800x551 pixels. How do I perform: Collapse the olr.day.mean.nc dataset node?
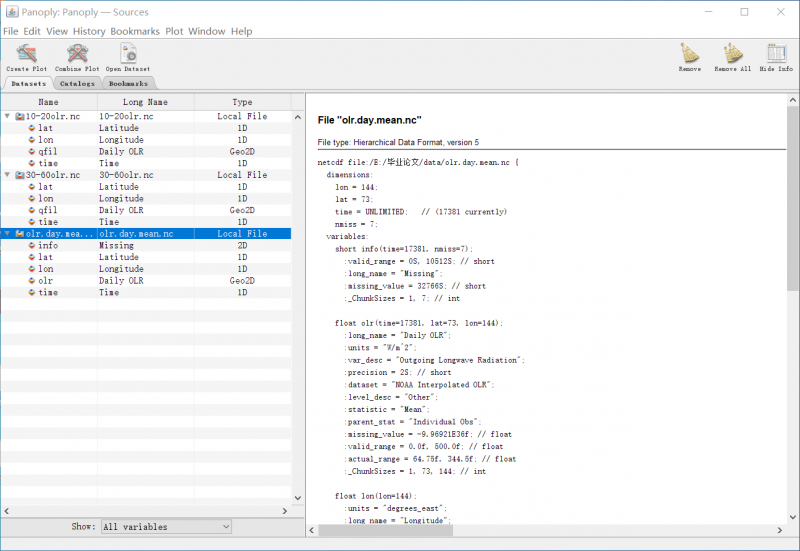(x=8, y=234)
